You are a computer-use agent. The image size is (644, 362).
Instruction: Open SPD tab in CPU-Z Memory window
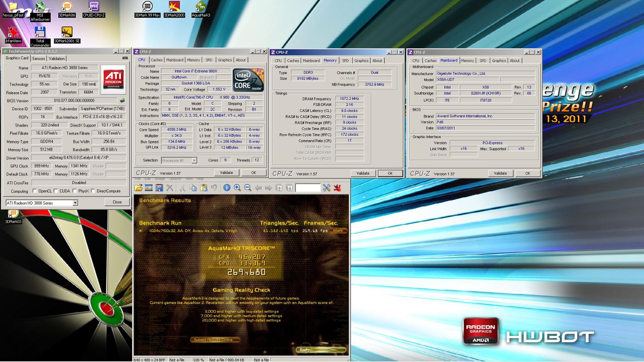click(x=345, y=61)
